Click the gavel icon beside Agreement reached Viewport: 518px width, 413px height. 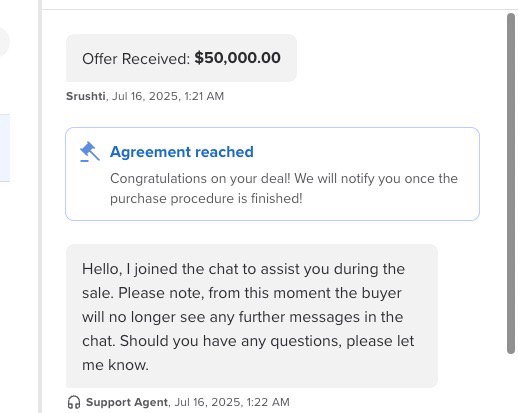(x=90, y=152)
